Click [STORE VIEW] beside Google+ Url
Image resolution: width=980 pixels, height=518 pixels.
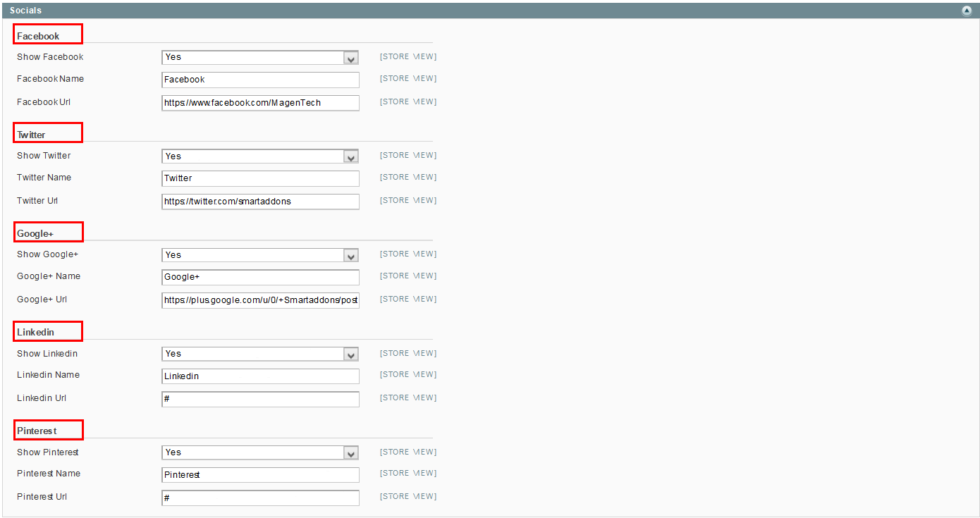point(408,300)
